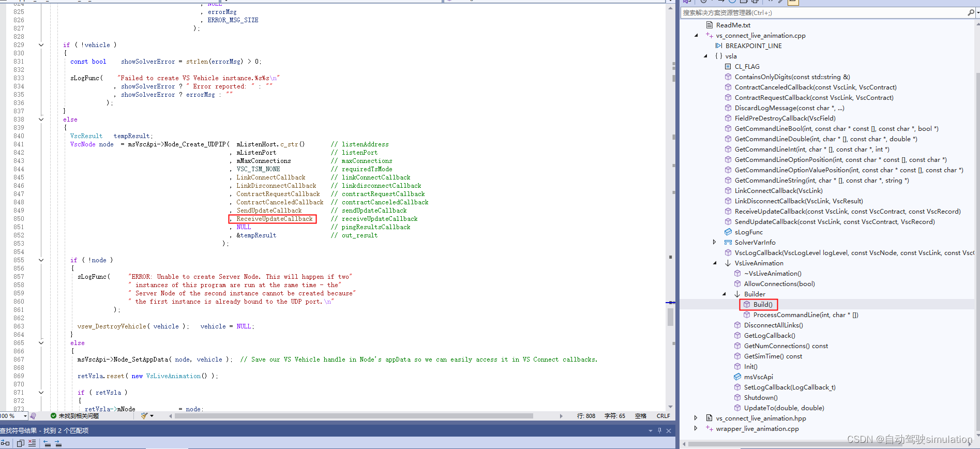Click horizontal scrollbar left arrow in editor

click(x=171, y=416)
